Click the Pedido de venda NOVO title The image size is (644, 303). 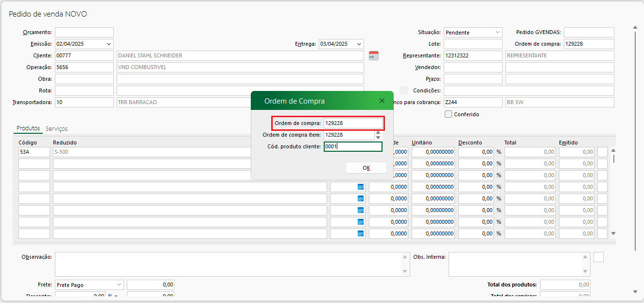[48, 14]
